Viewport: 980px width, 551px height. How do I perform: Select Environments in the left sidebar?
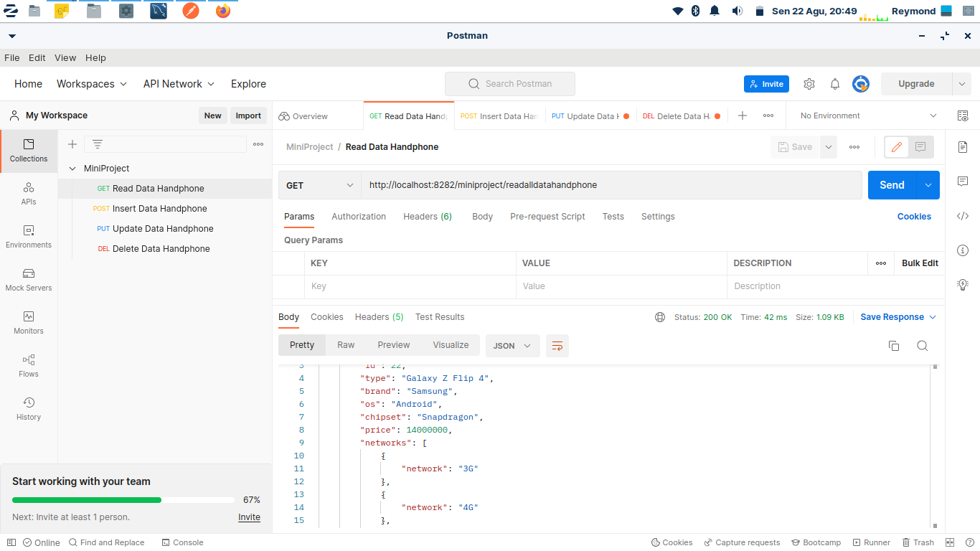click(28, 237)
